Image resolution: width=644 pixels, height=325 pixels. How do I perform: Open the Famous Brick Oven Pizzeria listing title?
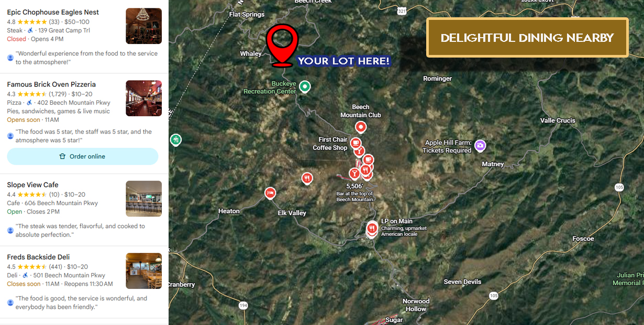51,84
